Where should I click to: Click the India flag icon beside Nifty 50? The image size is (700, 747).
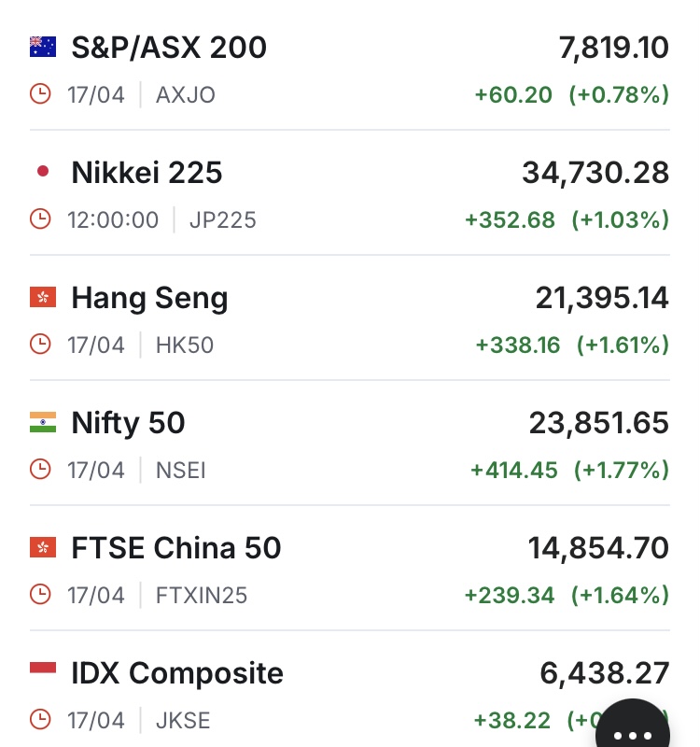click(x=43, y=423)
